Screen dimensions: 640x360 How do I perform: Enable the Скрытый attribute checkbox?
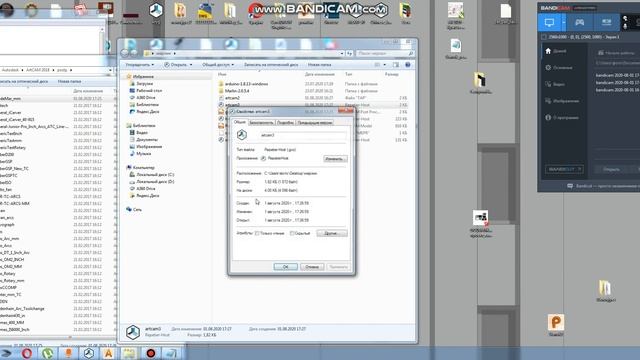tap(292, 233)
